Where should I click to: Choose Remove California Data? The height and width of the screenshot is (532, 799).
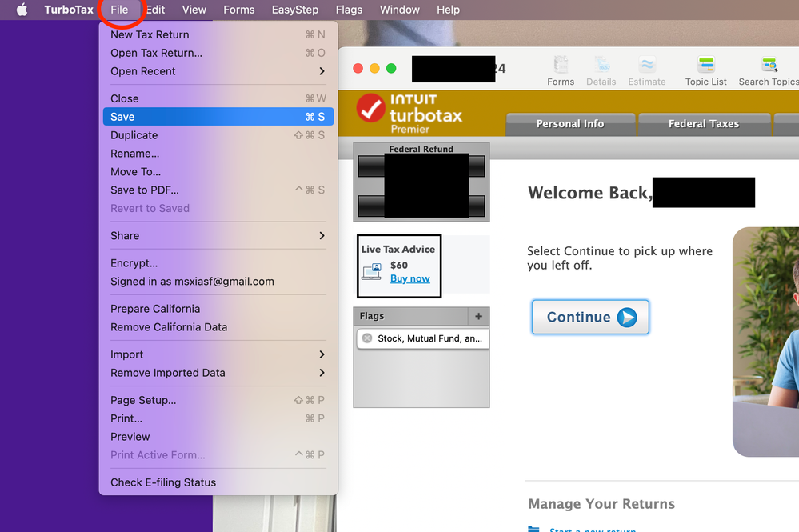click(x=218, y=327)
